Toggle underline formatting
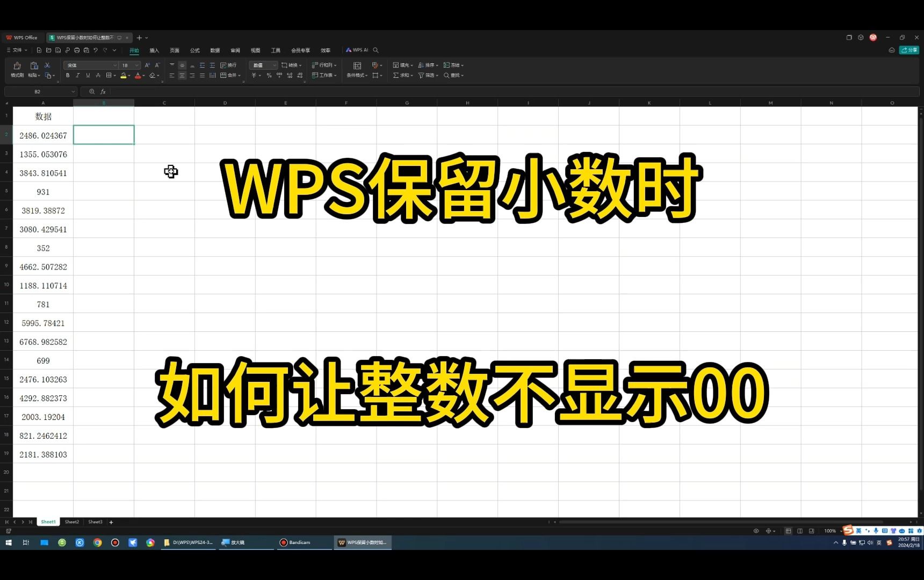Screen dimensions: 924x580 pos(88,75)
